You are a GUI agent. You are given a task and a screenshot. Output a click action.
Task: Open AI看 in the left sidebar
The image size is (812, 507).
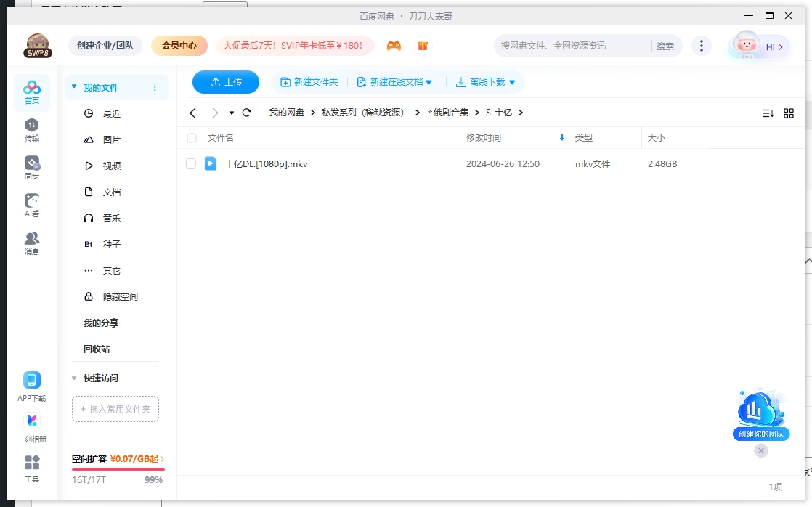tap(31, 204)
